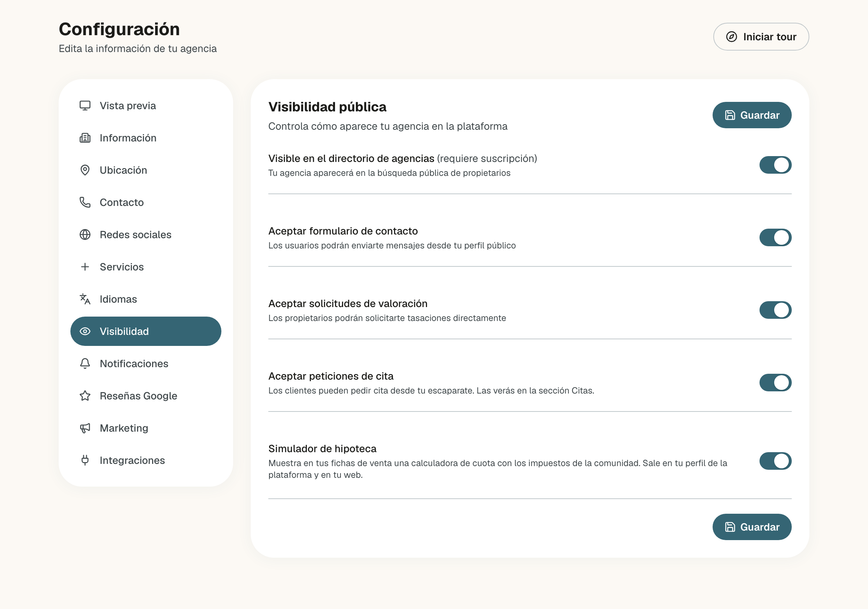Click 'Los clientes pueden pedir cita' description
868x609 pixels.
tap(431, 391)
